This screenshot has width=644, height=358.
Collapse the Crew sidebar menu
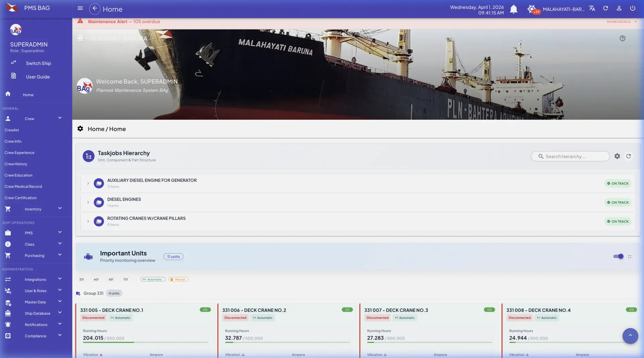click(x=60, y=118)
